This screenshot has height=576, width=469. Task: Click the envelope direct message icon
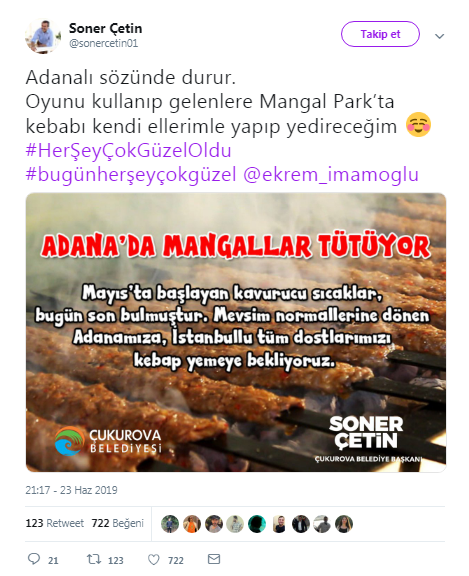point(214,559)
